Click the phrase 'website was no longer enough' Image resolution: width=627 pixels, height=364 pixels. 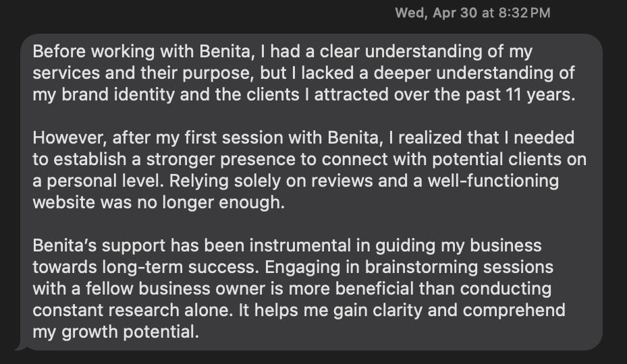coord(159,203)
